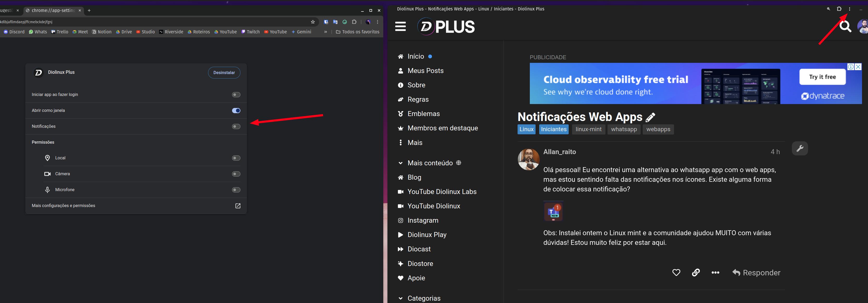
Task: Click the Desinstalar button
Action: pyautogui.click(x=224, y=72)
